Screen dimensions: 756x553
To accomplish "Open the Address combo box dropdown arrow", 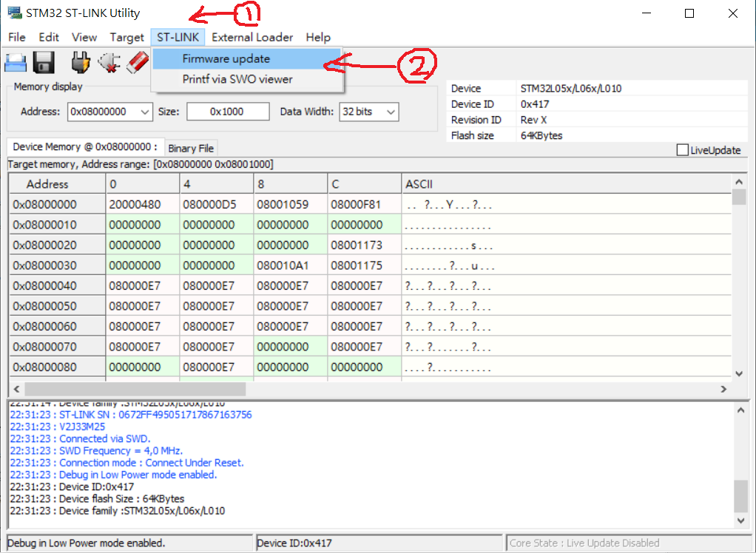I will coord(145,112).
